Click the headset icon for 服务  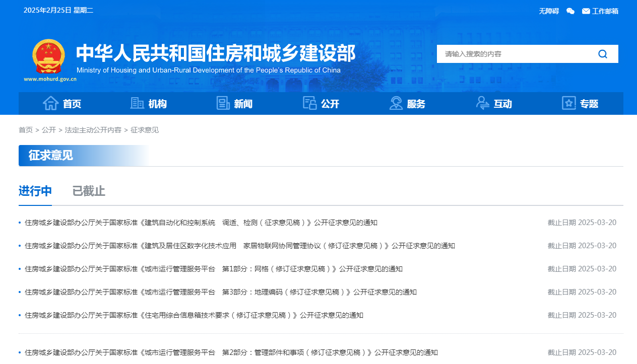396,103
